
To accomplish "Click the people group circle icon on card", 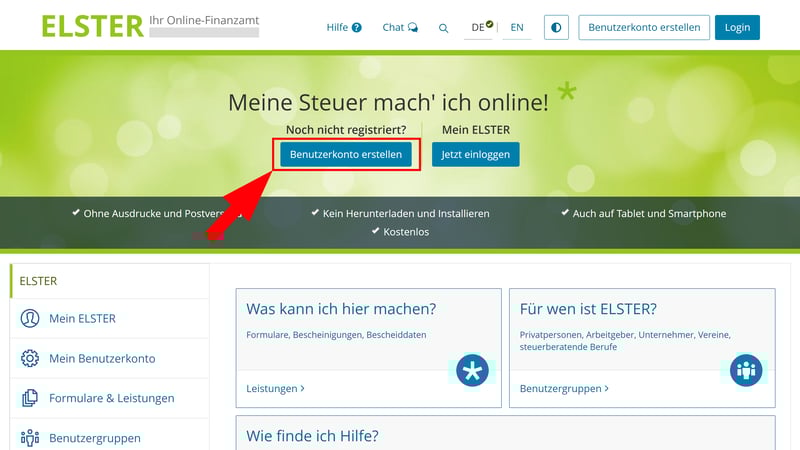I will click(x=746, y=370).
